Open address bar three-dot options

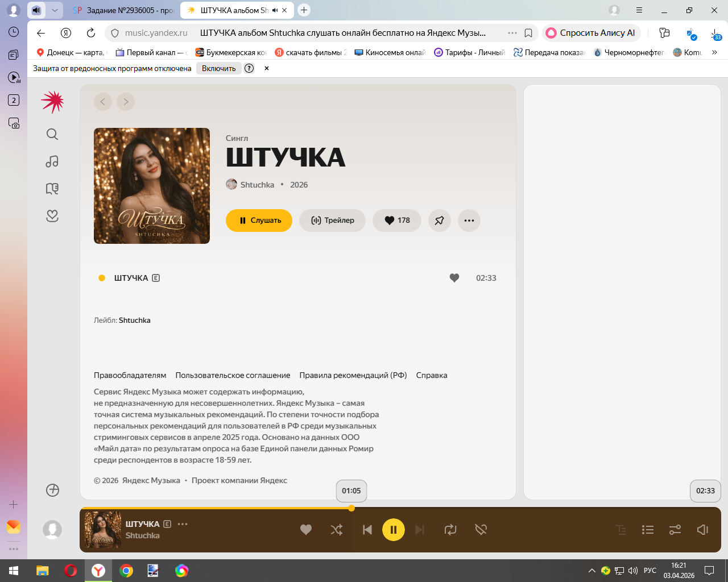512,33
